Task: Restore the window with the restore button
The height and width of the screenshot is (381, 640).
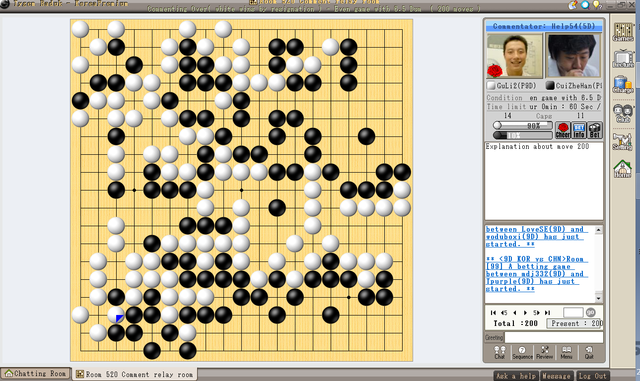Action: (x=620, y=4)
